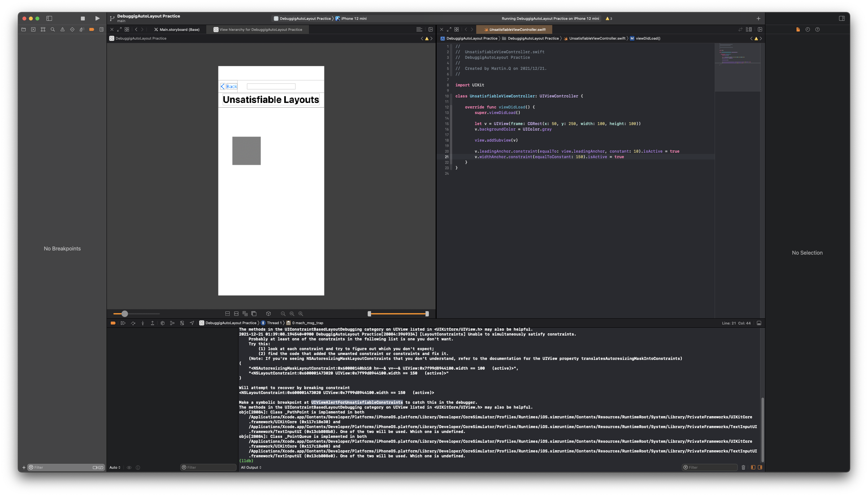This screenshot has height=496, width=868.
Task: Click the warnings count badge in toolbar
Action: tap(609, 19)
